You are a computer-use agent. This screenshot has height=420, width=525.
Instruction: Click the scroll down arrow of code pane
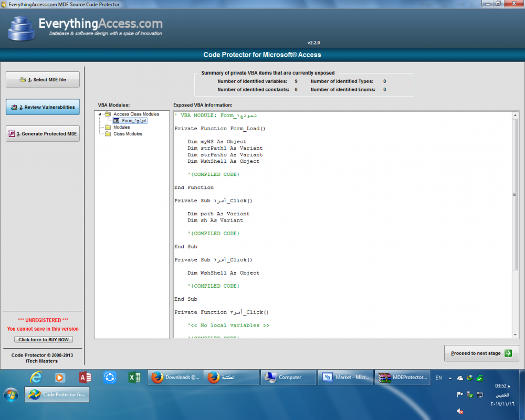click(515, 334)
